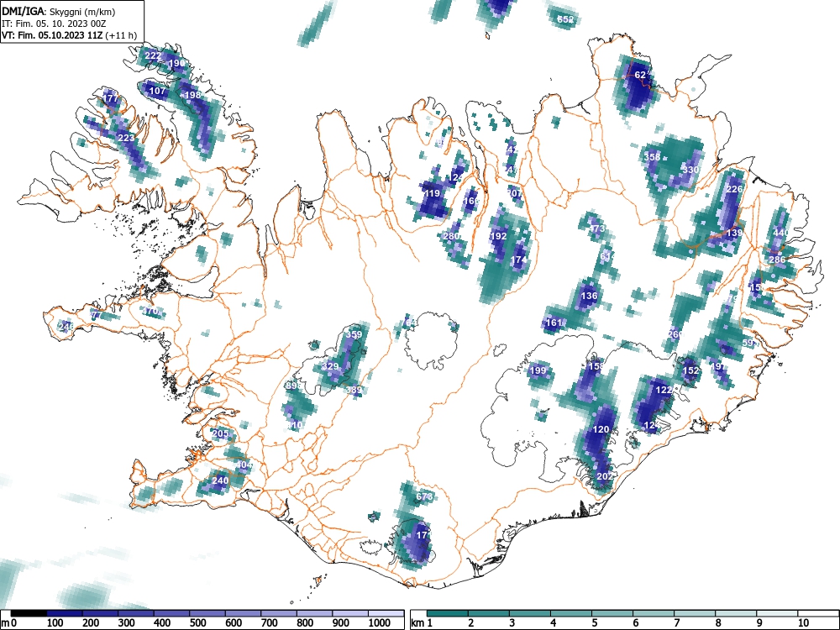Click the black segment of the meter scale
The height and width of the screenshot is (630, 840).
29,613
